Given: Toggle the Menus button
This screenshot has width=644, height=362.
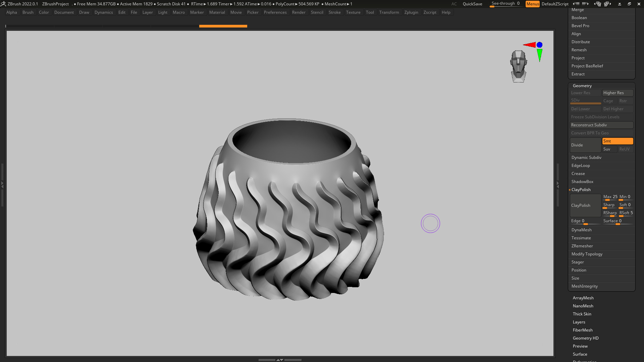Looking at the screenshot, I should point(533,4).
